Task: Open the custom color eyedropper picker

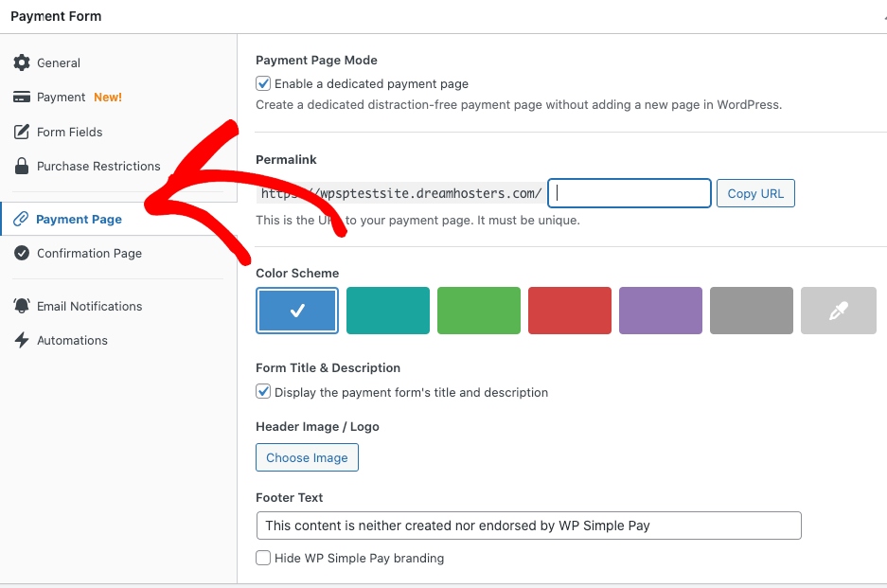Action: [838, 311]
